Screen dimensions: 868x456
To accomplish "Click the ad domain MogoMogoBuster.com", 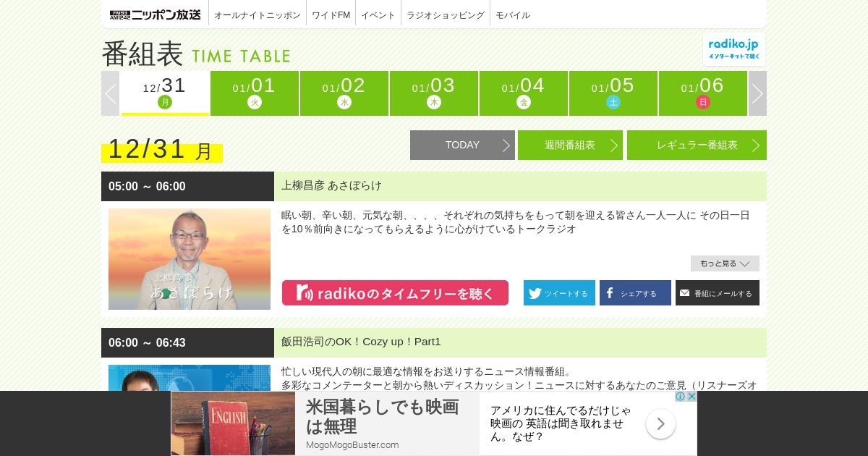I will click(x=352, y=445).
